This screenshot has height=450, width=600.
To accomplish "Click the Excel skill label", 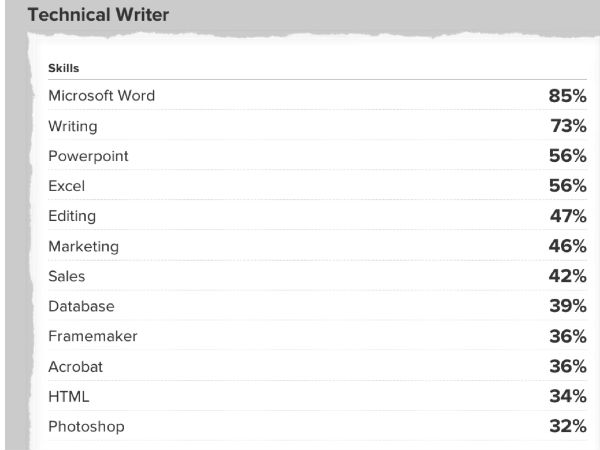I will click(x=67, y=186).
